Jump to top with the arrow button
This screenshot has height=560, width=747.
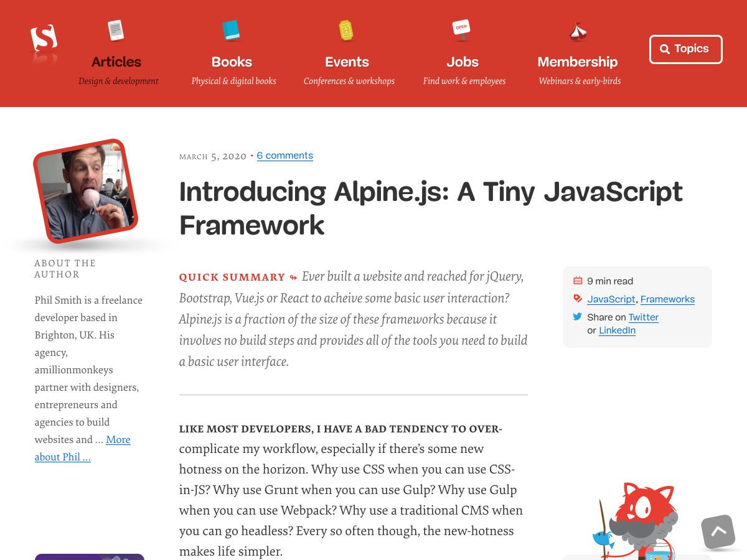[x=718, y=532]
